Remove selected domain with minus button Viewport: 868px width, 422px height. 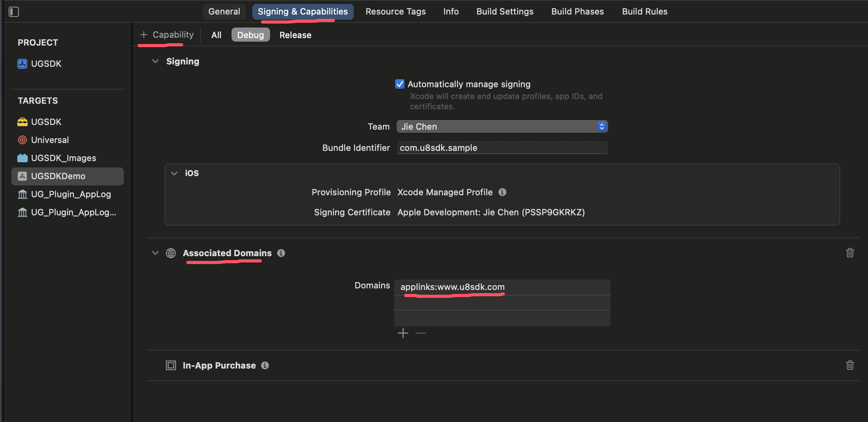click(x=421, y=333)
